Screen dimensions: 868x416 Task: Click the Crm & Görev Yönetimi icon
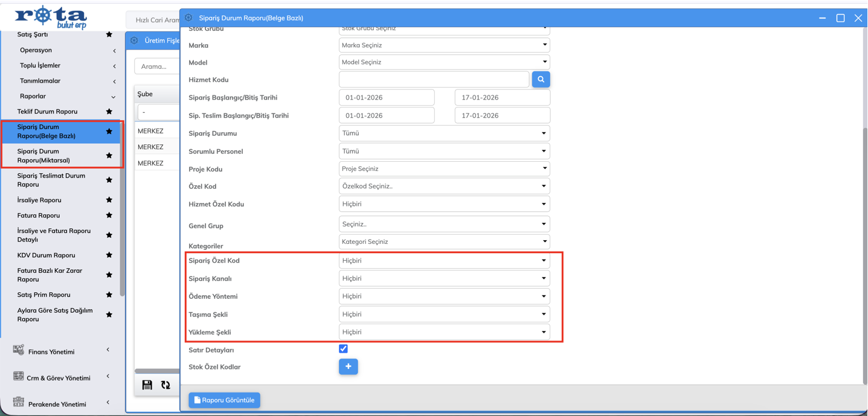coord(19,377)
